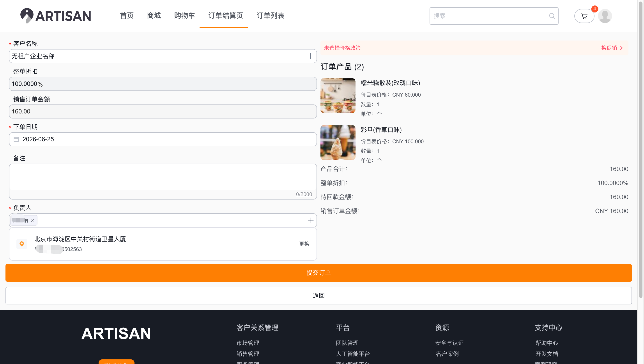Open the 客户名称 selector field
This screenshot has height=364, width=644.
[x=163, y=56]
